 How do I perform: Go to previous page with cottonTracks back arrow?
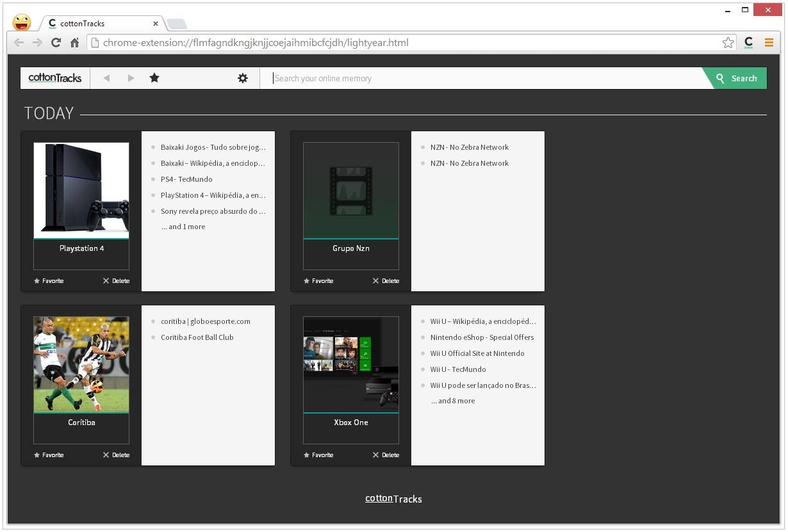[106, 78]
